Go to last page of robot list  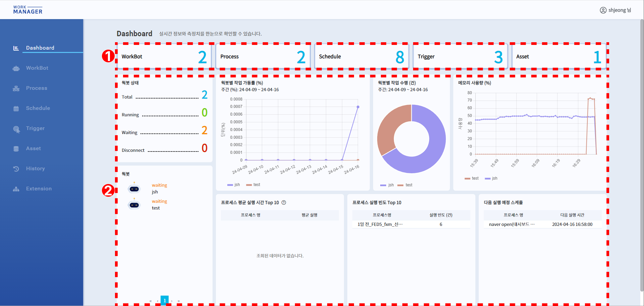179,301
